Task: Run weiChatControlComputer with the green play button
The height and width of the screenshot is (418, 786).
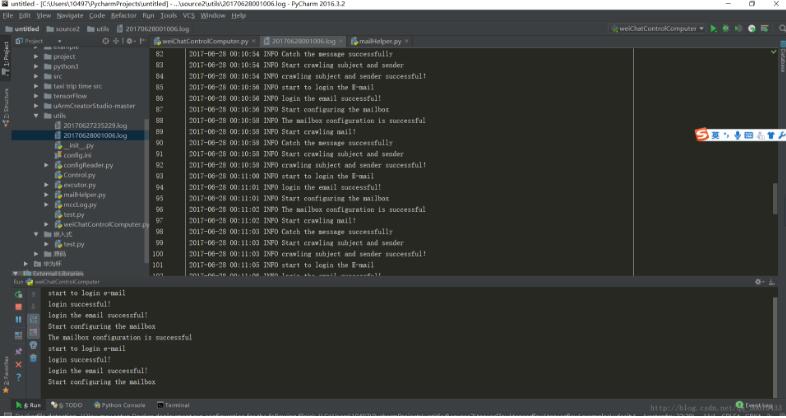Action: 713,29
